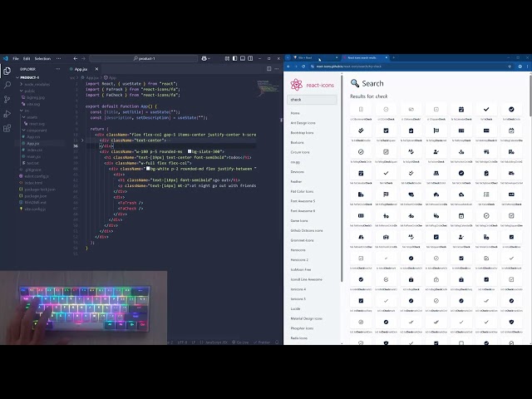Open the Extensions view in VS Code

pos(7,128)
